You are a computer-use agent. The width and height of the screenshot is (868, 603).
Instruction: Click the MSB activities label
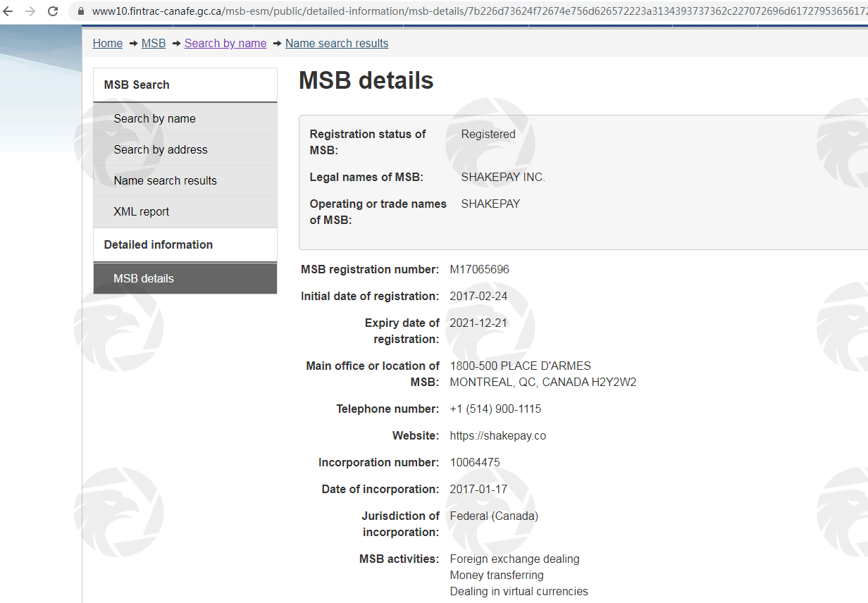[399, 559]
